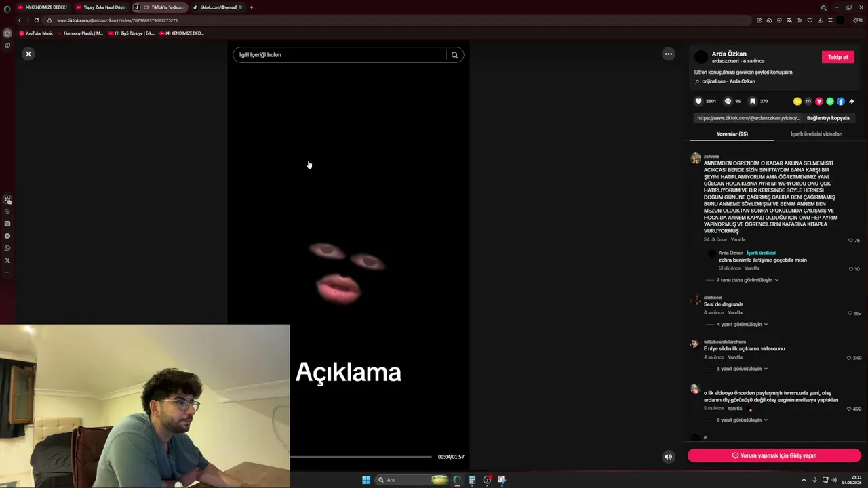Open YouTube Music bookmark

pos(36,33)
